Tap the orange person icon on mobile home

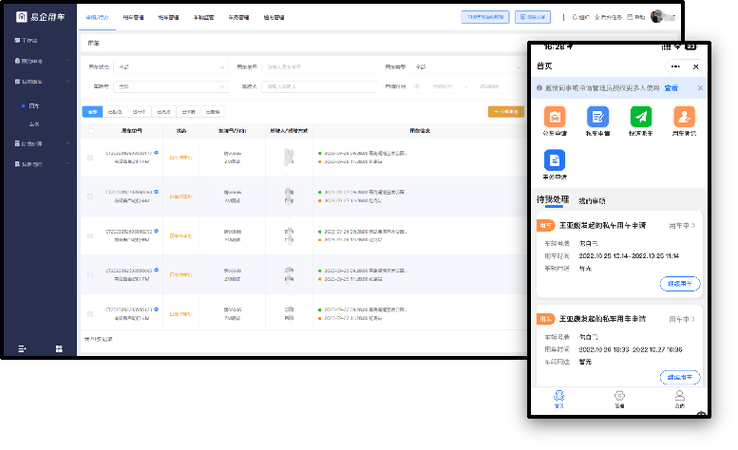coord(684,117)
